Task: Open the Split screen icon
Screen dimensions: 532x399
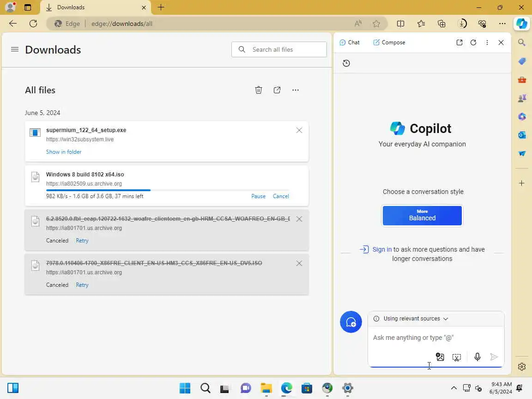Action: [400, 24]
